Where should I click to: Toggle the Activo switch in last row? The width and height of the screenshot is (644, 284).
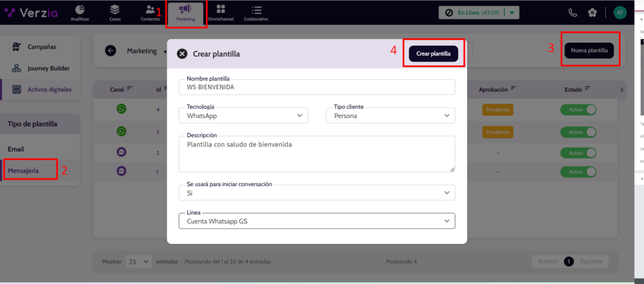point(578,171)
